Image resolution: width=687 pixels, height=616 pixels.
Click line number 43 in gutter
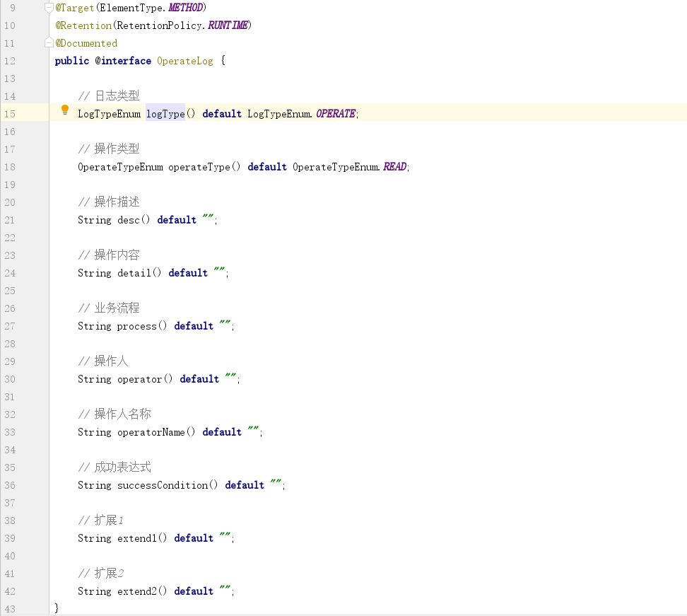(x=10, y=609)
